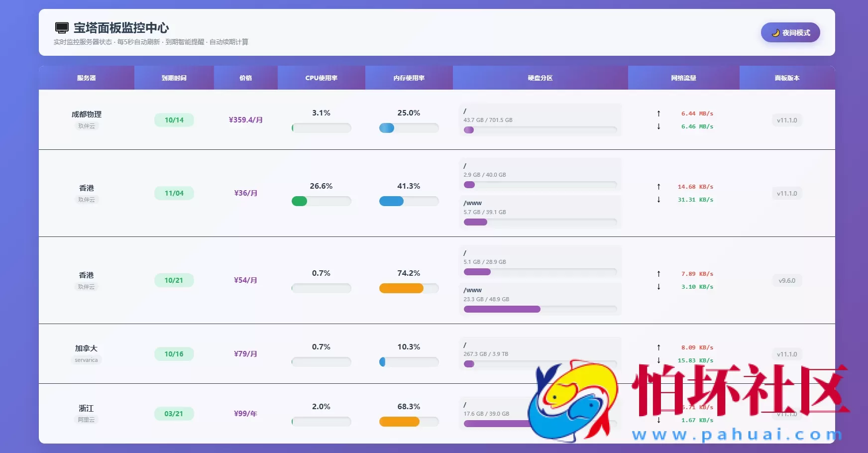Click the upload arrow icon for 成都物理
Viewport: 868px width, 453px height.
[658, 113]
